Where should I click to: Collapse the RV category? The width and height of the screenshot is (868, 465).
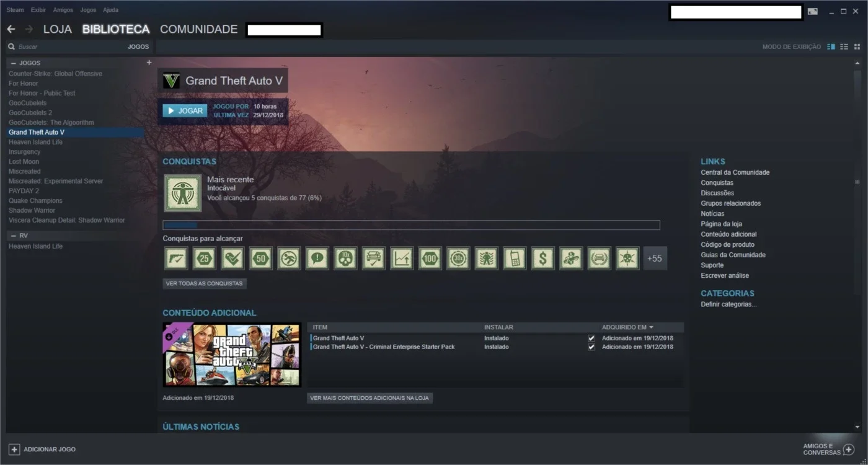coord(14,236)
